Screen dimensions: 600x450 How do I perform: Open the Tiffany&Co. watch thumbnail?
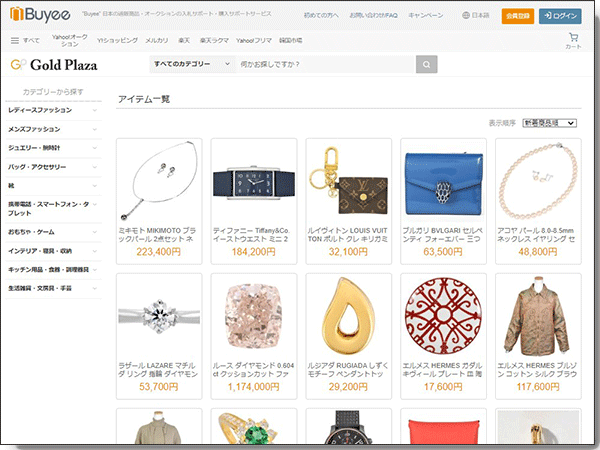click(254, 181)
